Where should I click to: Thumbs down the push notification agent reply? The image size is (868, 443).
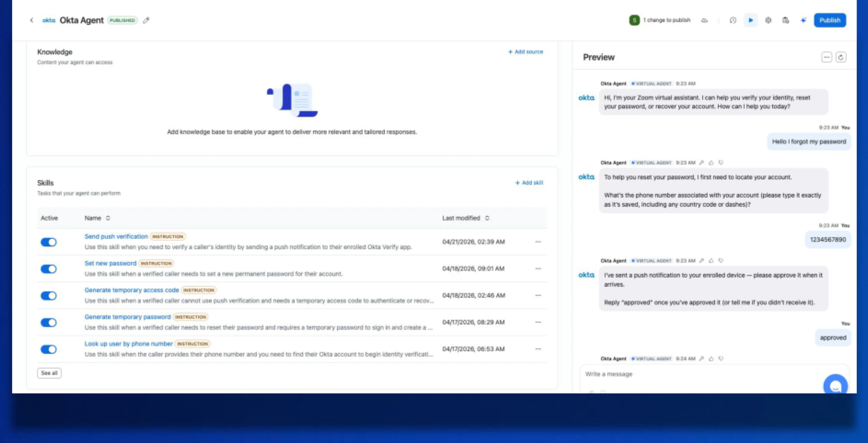tap(721, 261)
